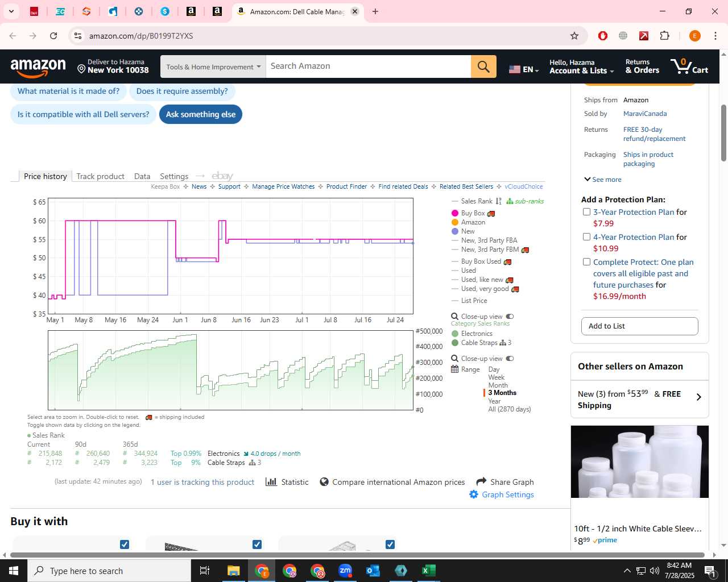Click the Statistic bar chart icon
728x582 pixels.
(271, 482)
